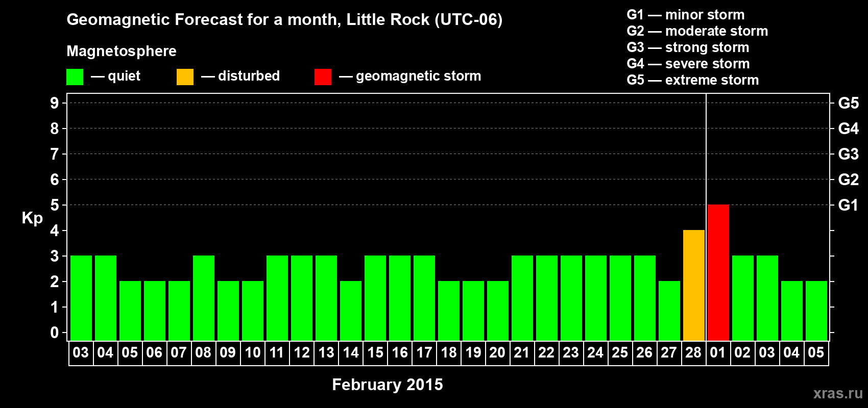Click the 'G4 — severe storm' legend line

click(x=688, y=64)
